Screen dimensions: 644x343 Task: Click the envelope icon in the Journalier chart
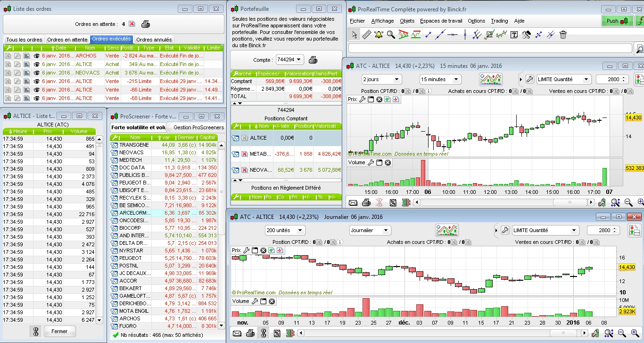(x=237, y=334)
